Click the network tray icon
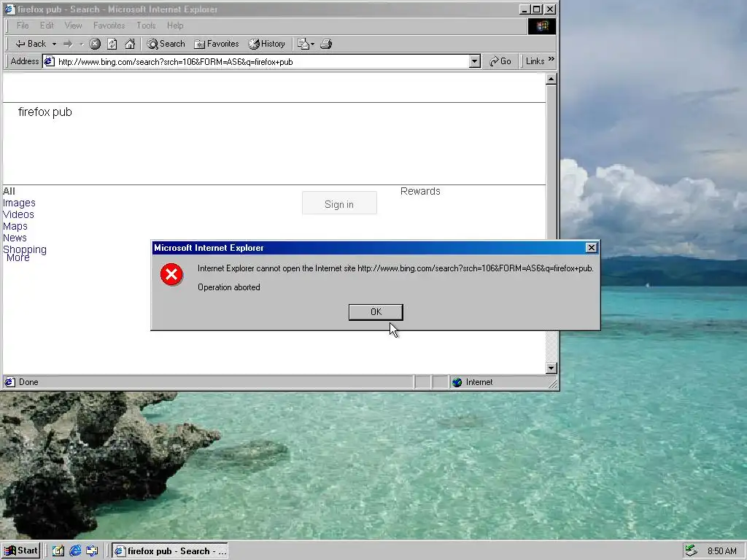The image size is (747, 560). click(692, 551)
